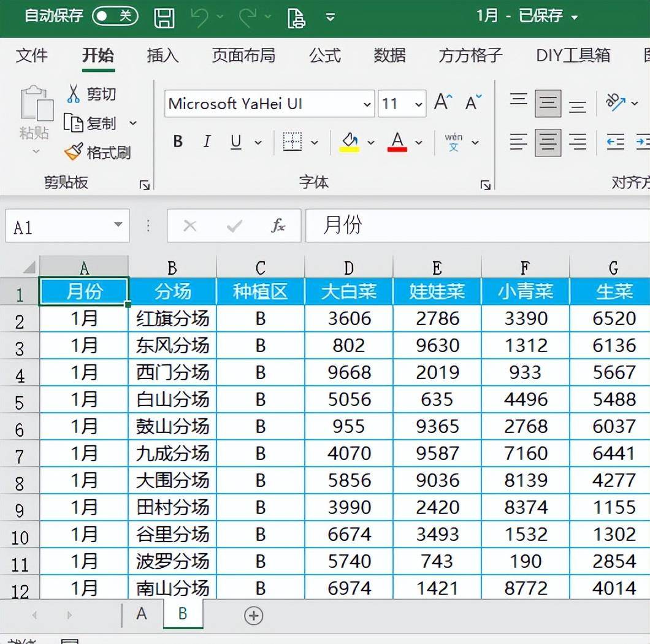This screenshot has width=650, height=644.
Task: Open Customize Quick Access Toolbar arrow
Action: 331,17
